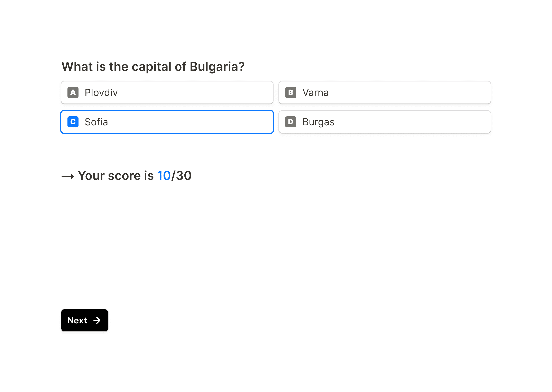The height and width of the screenshot is (392, 552).
Task: Click the letter A badge beside Plovdiv
Action: point(73,92)
